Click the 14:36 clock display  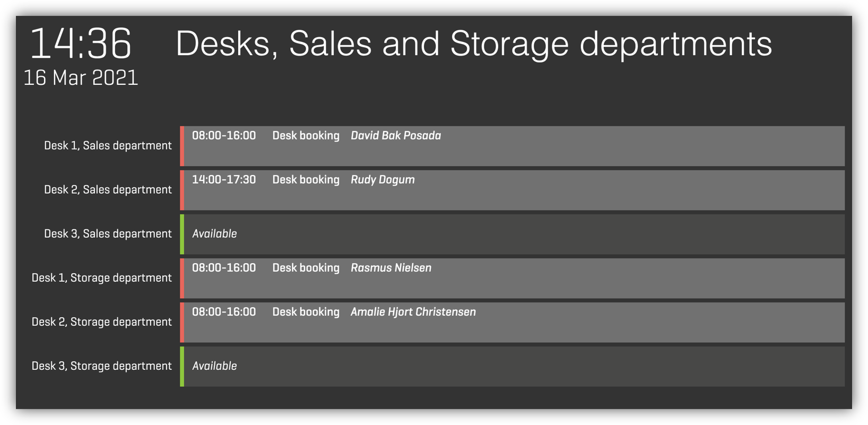click(x=81, y=44)
